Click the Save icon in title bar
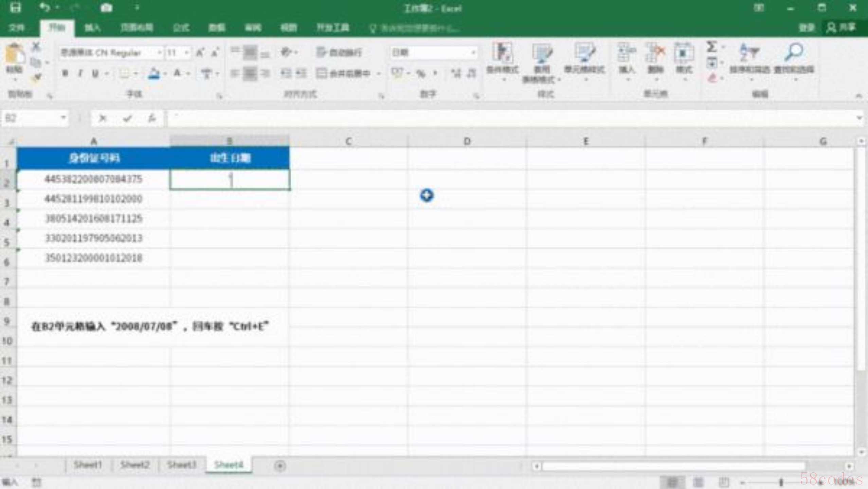The width and height of the screenshot is (868, 489). [x=15, y=7]
